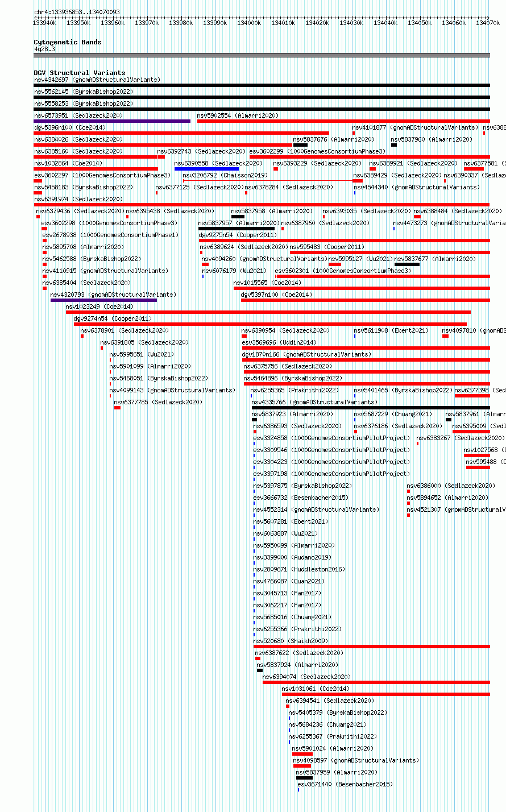The height and width of the screenshot is (812, 506).
Task: Open the nsv6394541 Sedlazeck2020 label
Action: [330, 701]
